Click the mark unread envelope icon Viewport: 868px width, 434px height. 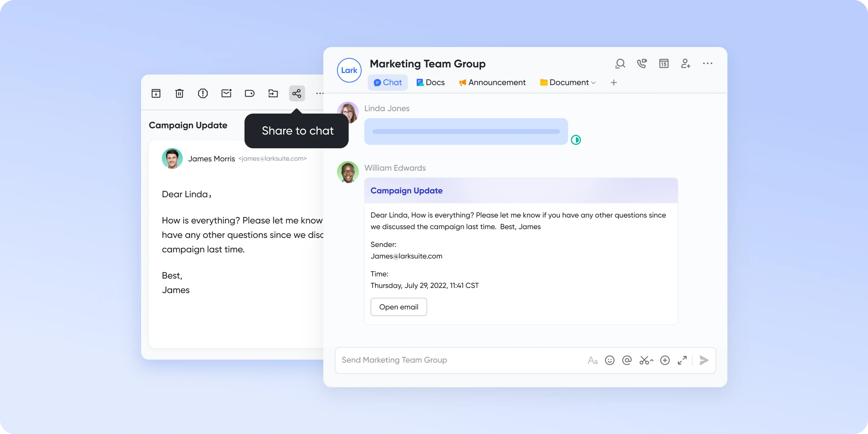226,93
